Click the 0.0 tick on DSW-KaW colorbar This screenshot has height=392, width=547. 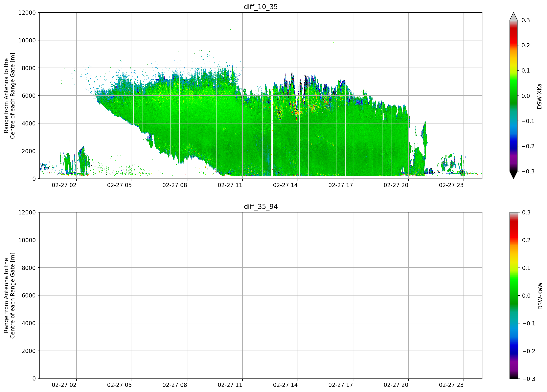click(526, 295)
